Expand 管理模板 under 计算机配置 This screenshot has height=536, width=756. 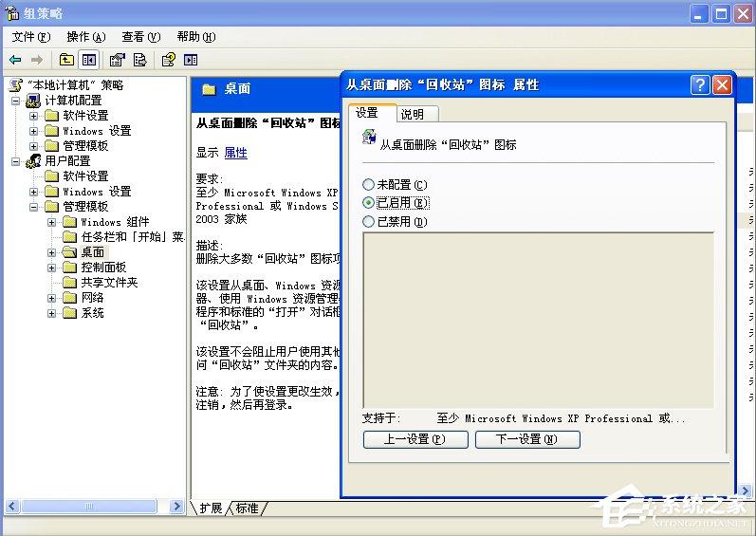(34, 146)
